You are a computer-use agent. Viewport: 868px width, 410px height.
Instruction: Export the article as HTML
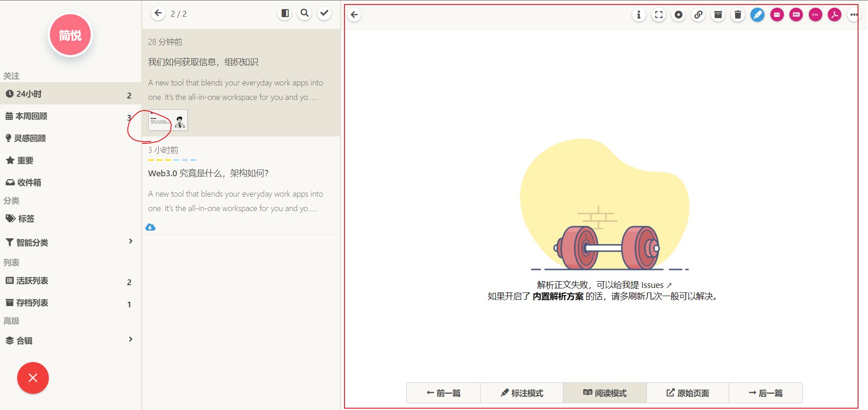815,14
